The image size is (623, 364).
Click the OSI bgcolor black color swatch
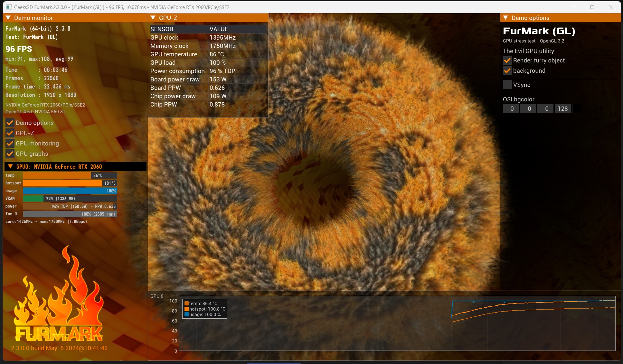pyautogui.click(x=577, y=109)
